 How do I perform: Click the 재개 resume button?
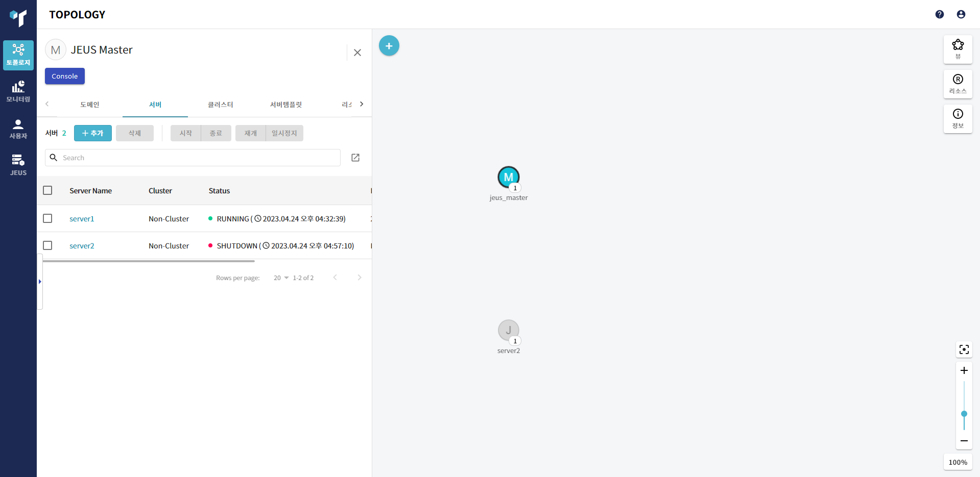pos(251,133)
